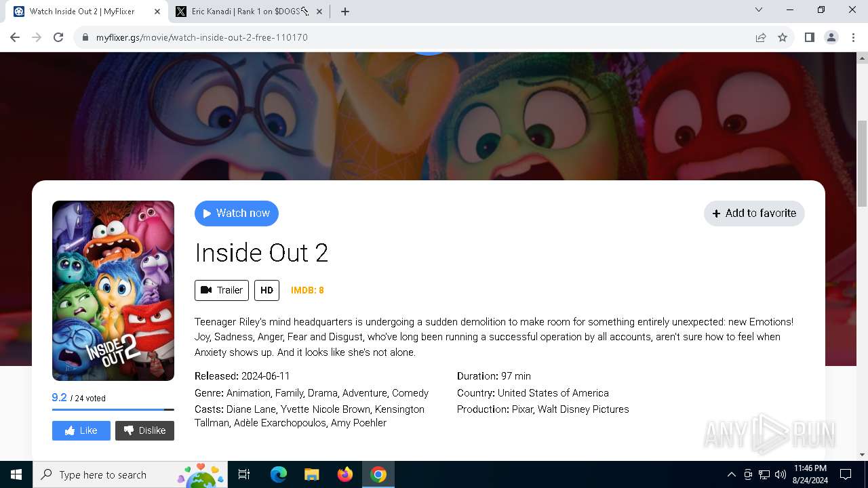The width and height of the screenshot is (868, 488).
Task: Select the Chrome icon on the taskbar
Action: pyautogui.click(x=378, y=474)
